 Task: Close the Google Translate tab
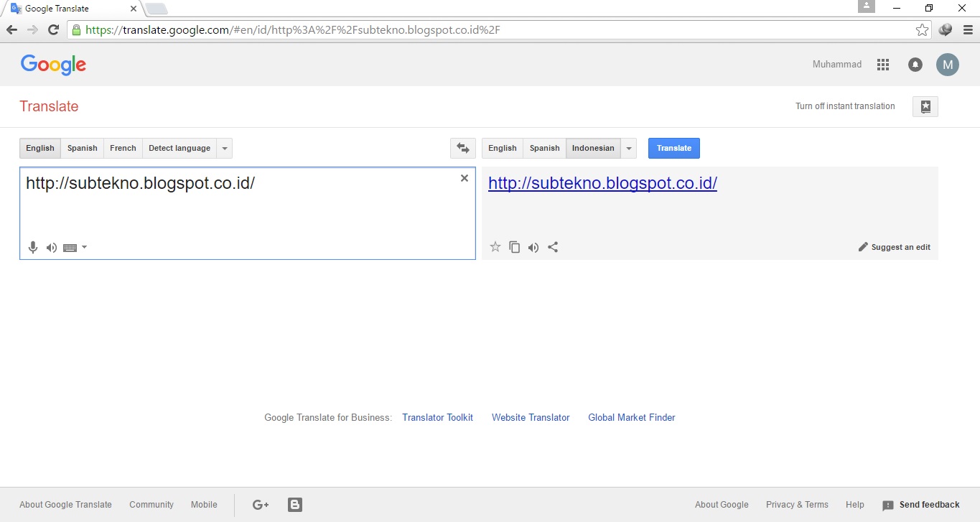[x=134, y=9]
